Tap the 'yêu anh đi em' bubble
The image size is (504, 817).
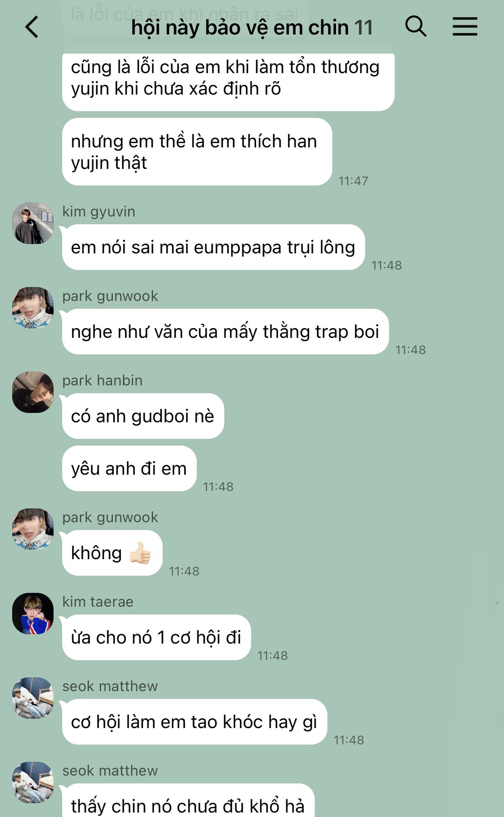pos(129,468)
